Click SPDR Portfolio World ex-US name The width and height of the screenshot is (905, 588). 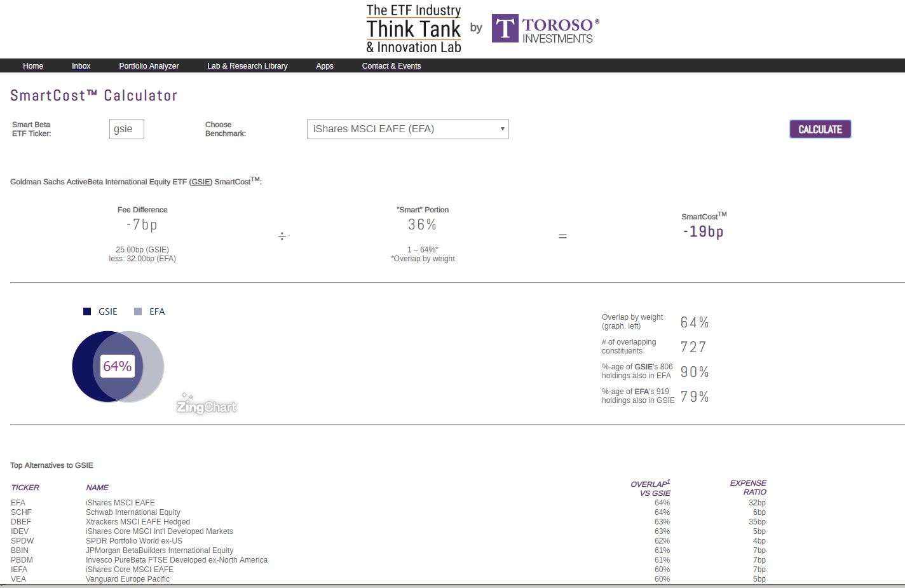(x=134, y=541)
